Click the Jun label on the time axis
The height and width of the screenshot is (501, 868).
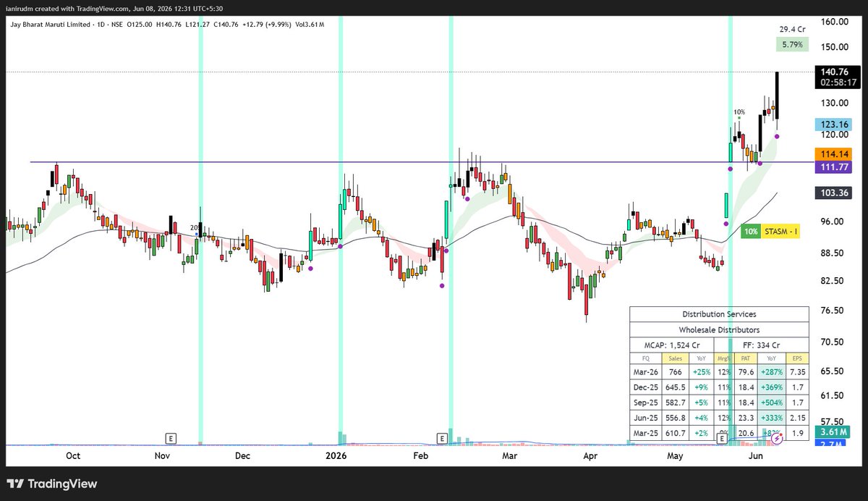tap(757, 456)
